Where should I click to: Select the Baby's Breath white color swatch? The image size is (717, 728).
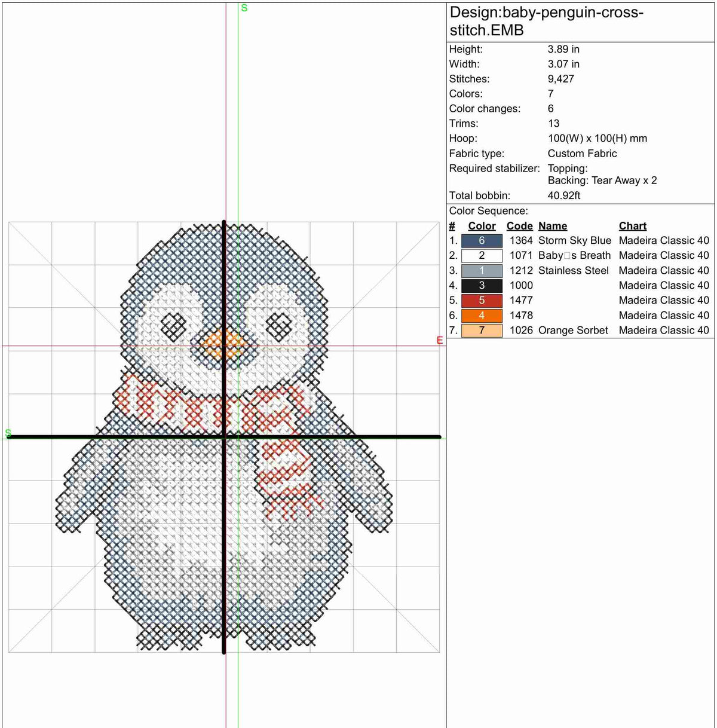point(482,256)
